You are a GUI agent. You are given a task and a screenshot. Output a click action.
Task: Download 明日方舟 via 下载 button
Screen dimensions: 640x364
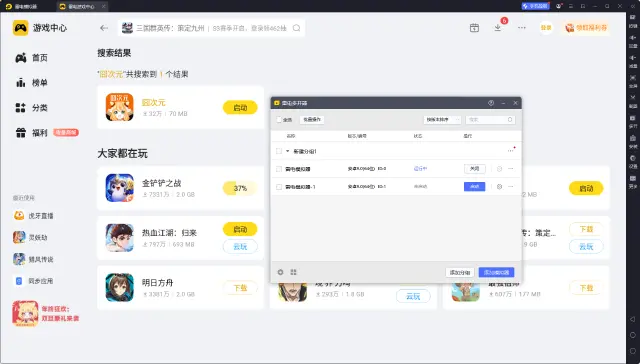pos(240,288)
